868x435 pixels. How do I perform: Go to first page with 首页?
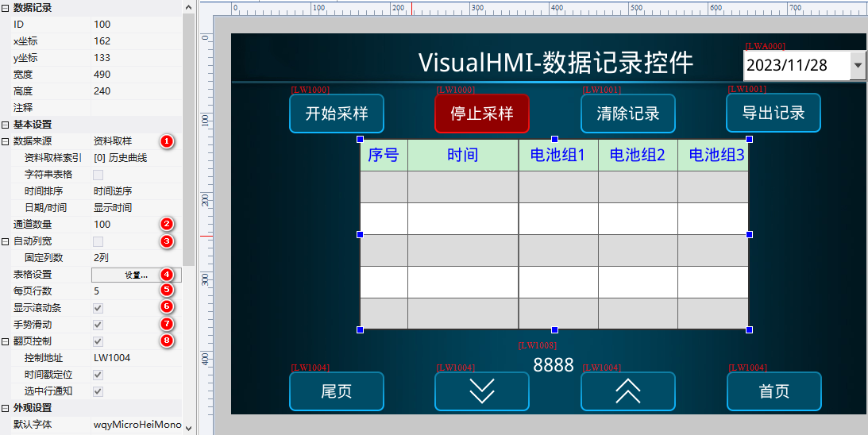(x=773, y=391)
